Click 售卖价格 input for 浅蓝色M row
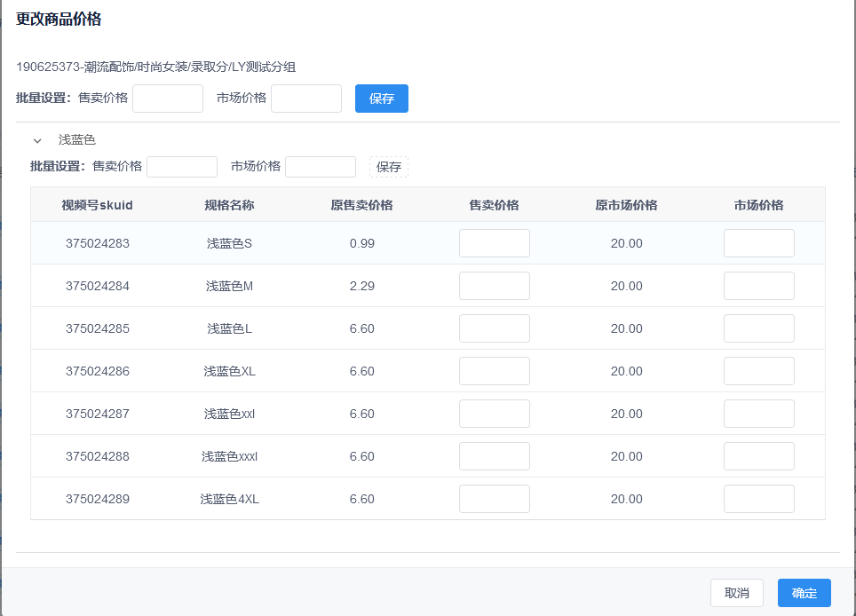This screenshot has height=616, width=856. [x=494, y=286]
